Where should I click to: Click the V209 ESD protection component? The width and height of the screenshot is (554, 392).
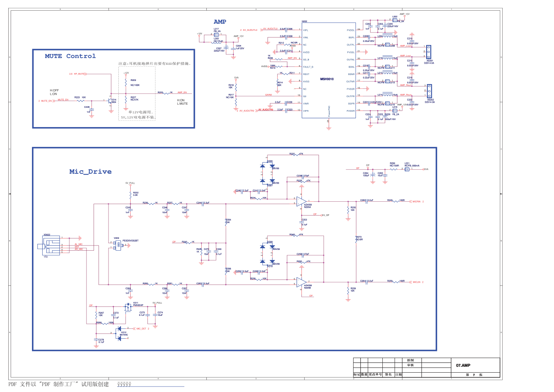[x=118, y=246]
